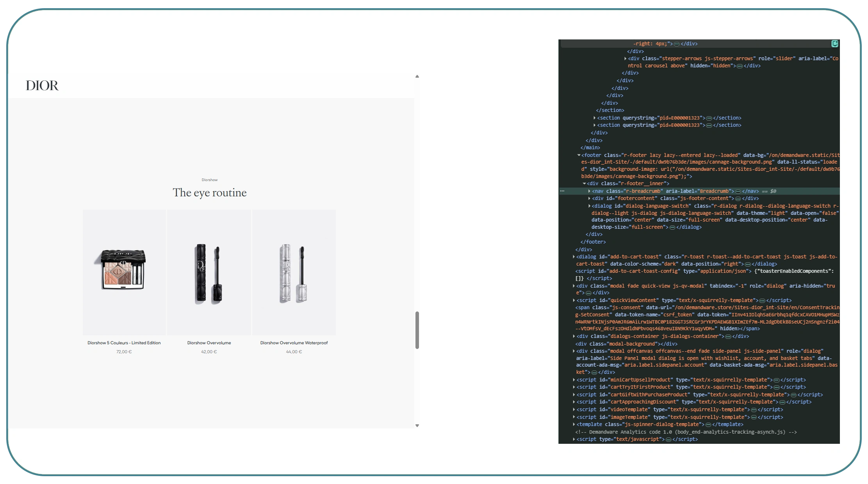Expand the quickViewContent script node
The image size is (868, 484).
click(x=574, y=300)
